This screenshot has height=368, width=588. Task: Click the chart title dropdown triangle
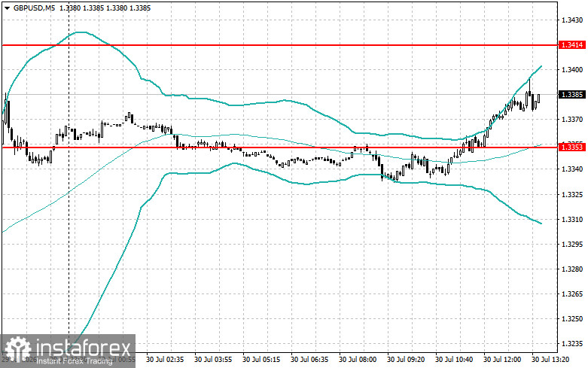coord(7,8)
